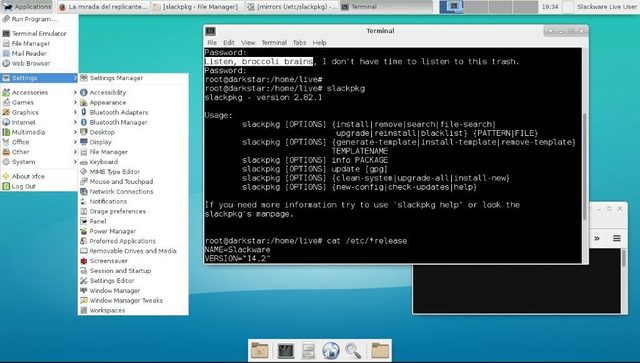640x363 pixels.
Task: Click the Desktop settings icon
Action: coord(84,132)
